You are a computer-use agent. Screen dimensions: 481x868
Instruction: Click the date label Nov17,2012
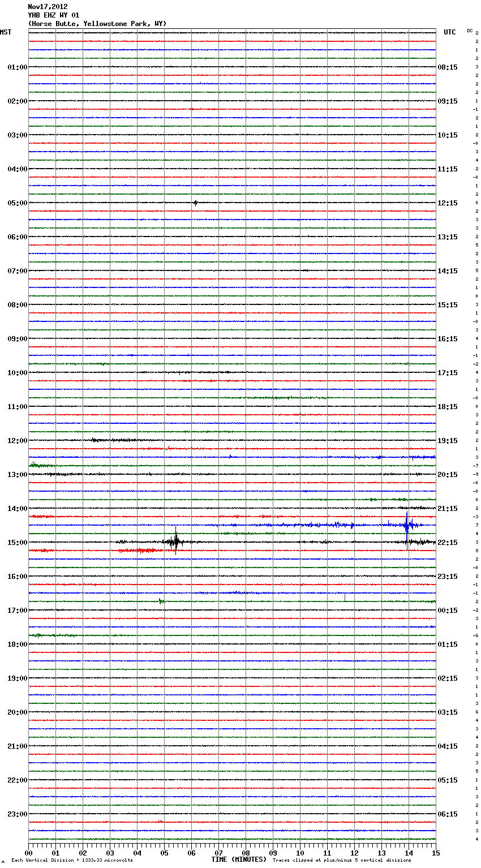(48, 7)
